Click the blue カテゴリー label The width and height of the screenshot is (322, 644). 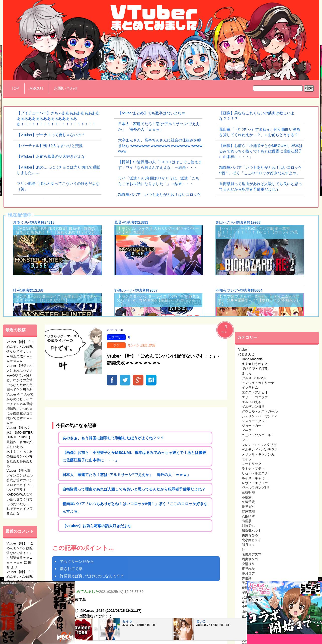pos(116,337)
